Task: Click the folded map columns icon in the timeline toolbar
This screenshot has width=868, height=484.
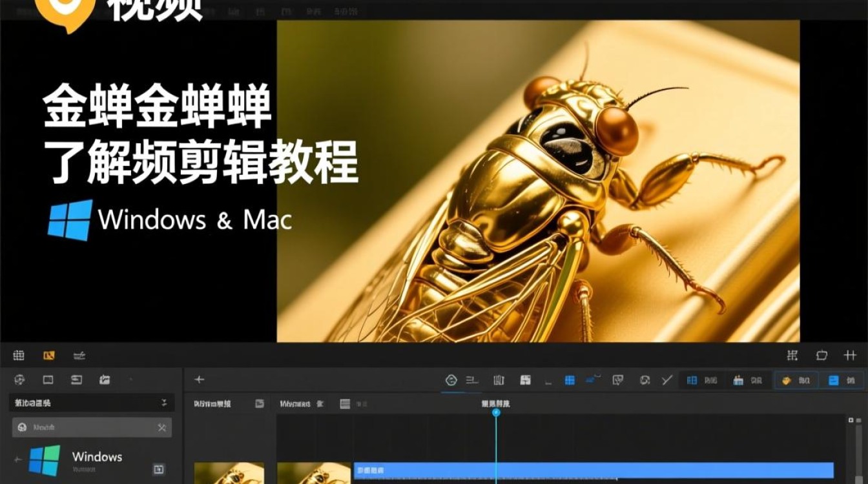Action: click(499, 380)
